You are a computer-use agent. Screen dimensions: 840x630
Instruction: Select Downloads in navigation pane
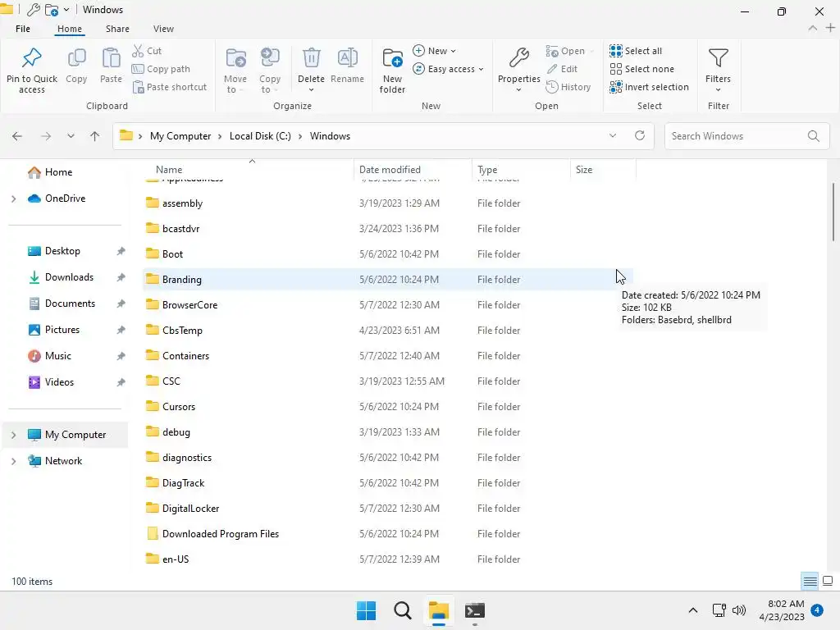[x=69, y=277]
